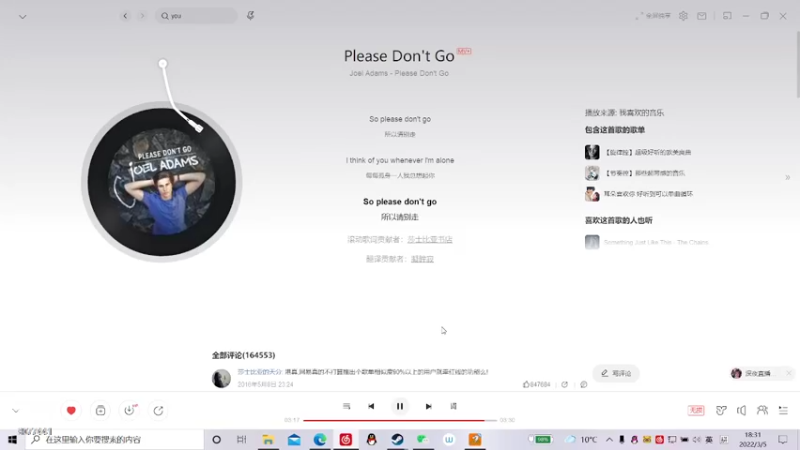
Task: Like the top comment with thumbs-up
Action: (x=536, y=384)
